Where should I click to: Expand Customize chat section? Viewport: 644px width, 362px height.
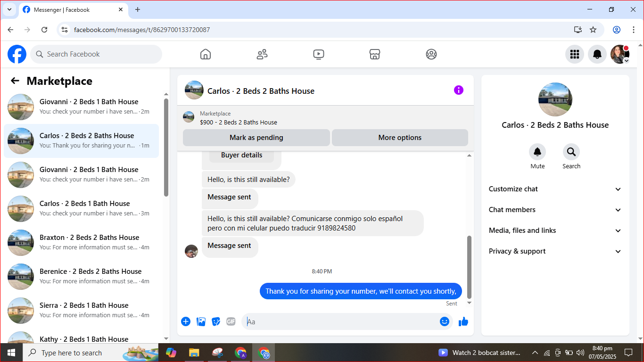555,189
